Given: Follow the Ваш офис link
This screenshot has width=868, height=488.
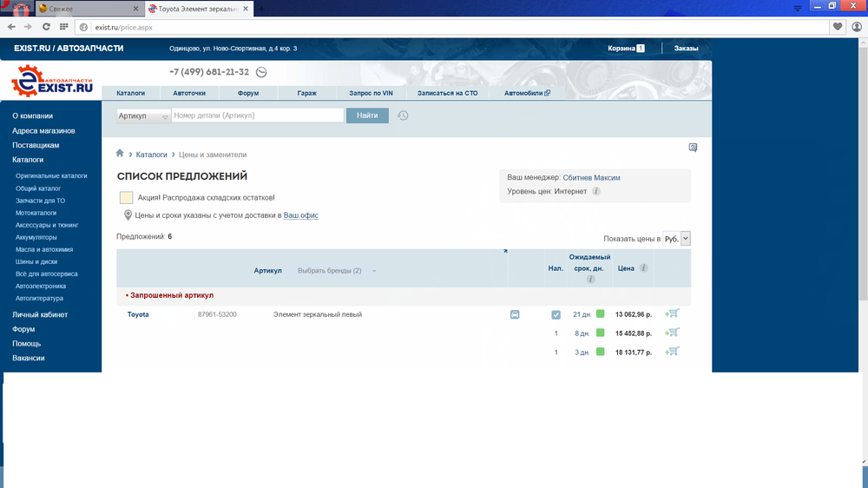Looking at the screenshot, I should (x=300, y=215).
